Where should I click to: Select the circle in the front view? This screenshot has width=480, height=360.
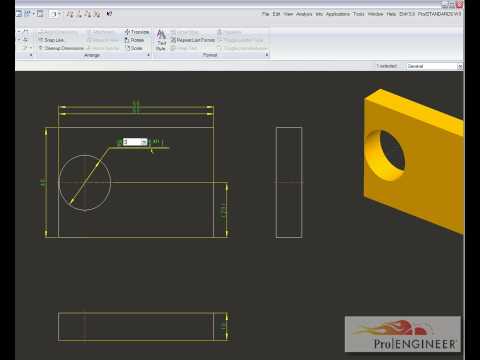coord(85,183)
